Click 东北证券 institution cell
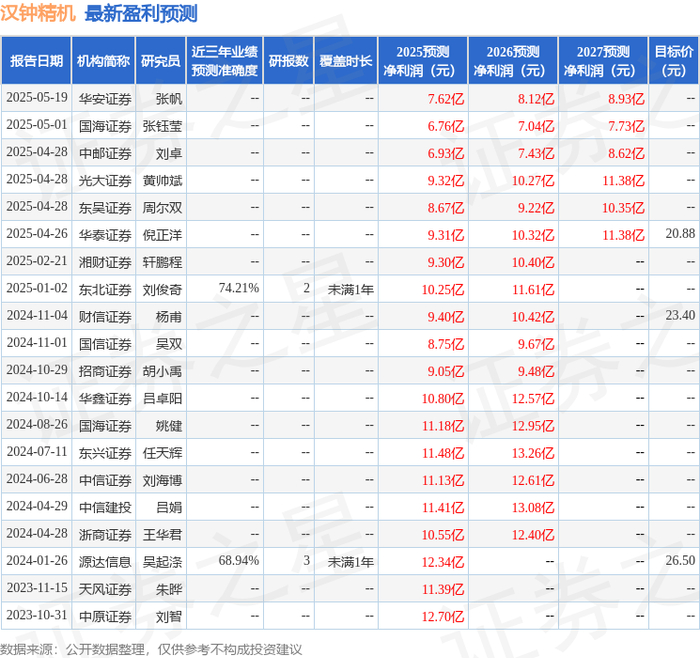 coord(105,290)
